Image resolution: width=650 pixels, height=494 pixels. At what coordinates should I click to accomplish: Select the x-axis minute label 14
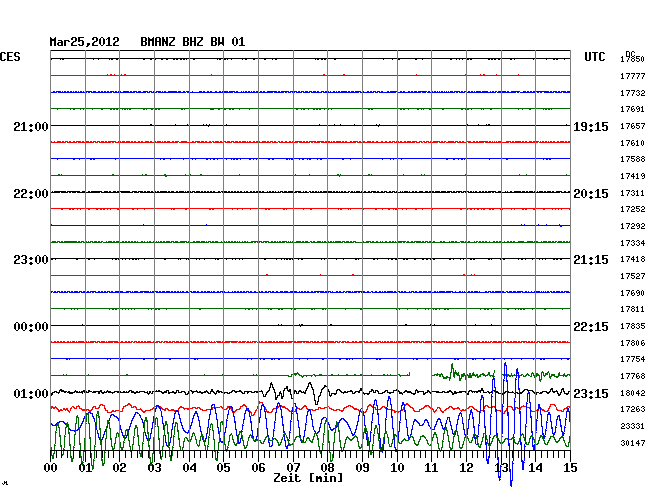(x=536, y=468)
